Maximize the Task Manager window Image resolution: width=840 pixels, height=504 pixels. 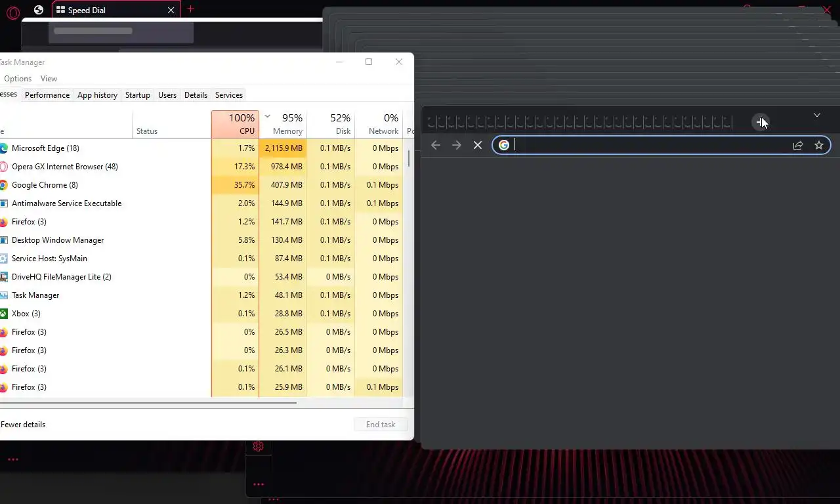pyautogui.click(x=369, y=62)
